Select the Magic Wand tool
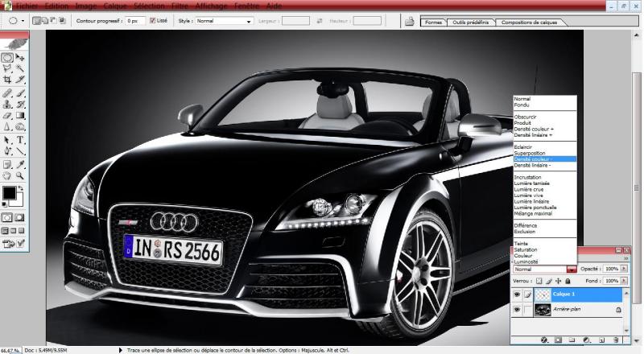This screenshot has width=644, height=354. point(20,68)
